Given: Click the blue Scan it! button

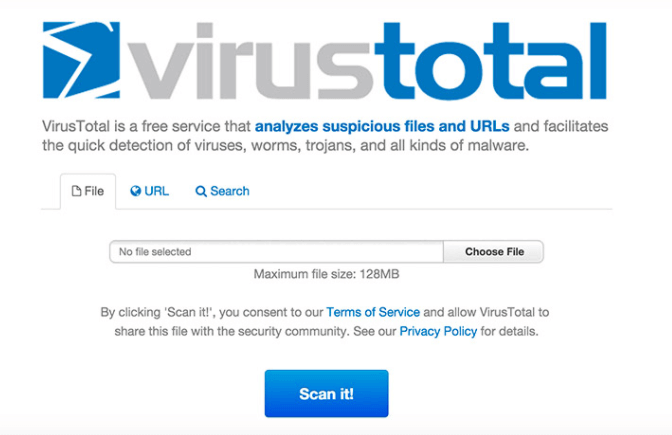Looking at the screenshot, I should [326, 393].
